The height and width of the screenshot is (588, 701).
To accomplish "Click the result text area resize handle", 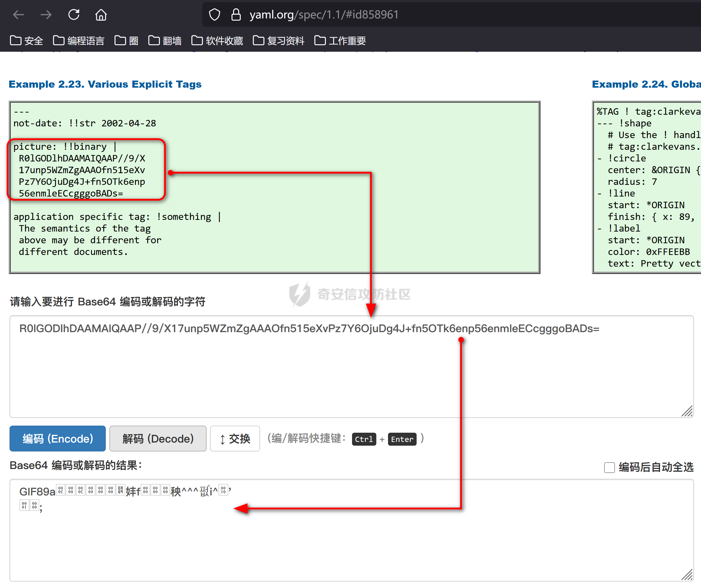I will [687, 575].
